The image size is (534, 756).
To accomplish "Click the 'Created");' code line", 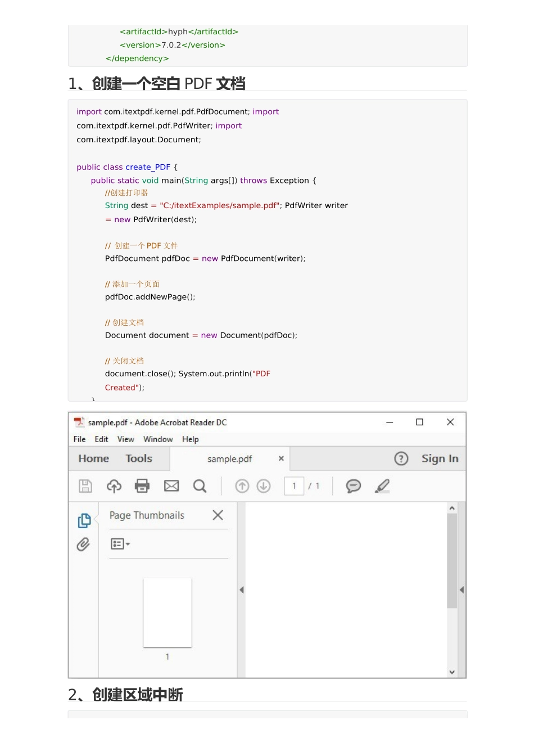I will click(125, 388).
